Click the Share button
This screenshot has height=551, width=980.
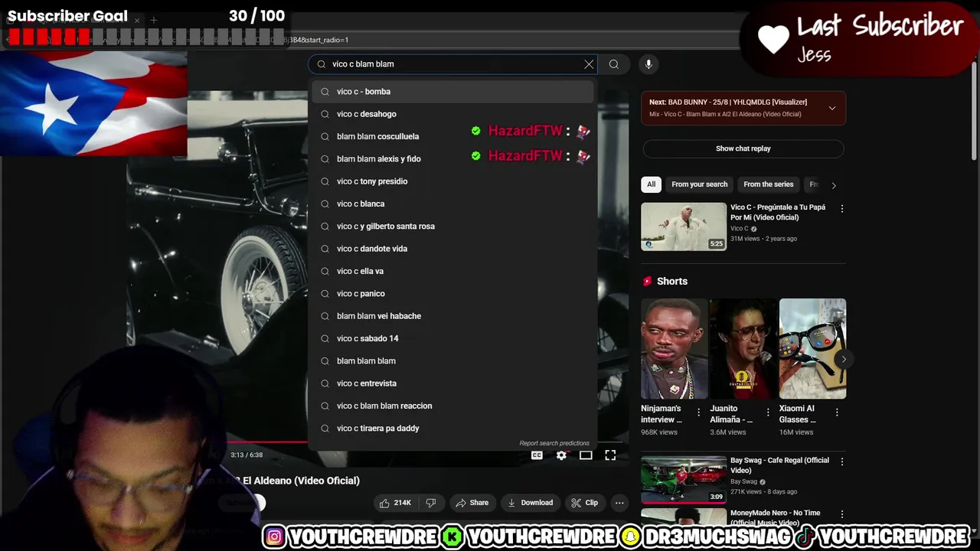click(x=472, y=503)
